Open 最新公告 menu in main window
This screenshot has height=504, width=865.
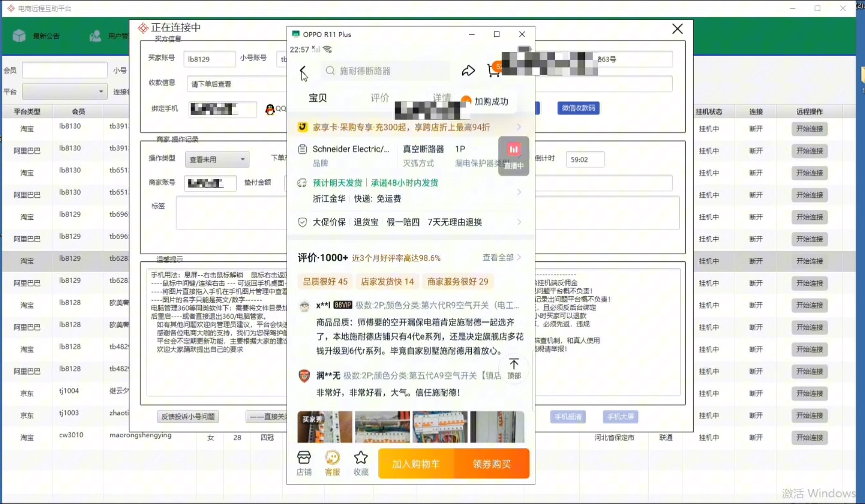46,36
